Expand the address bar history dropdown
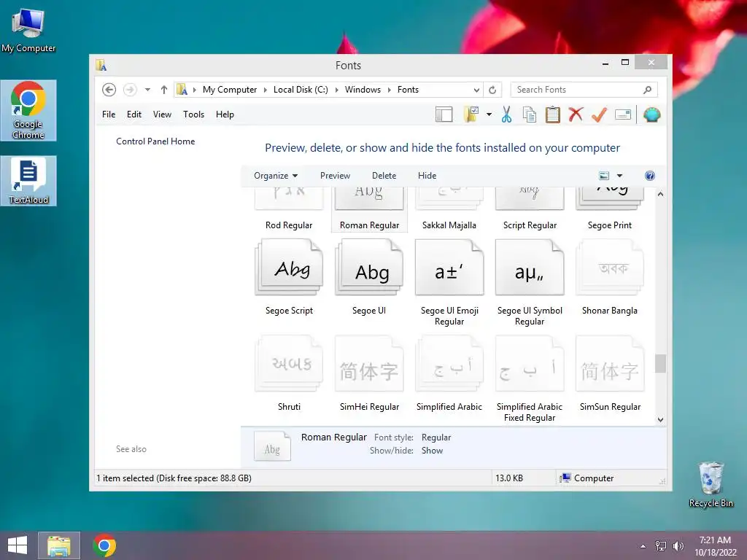 (476, 90)
